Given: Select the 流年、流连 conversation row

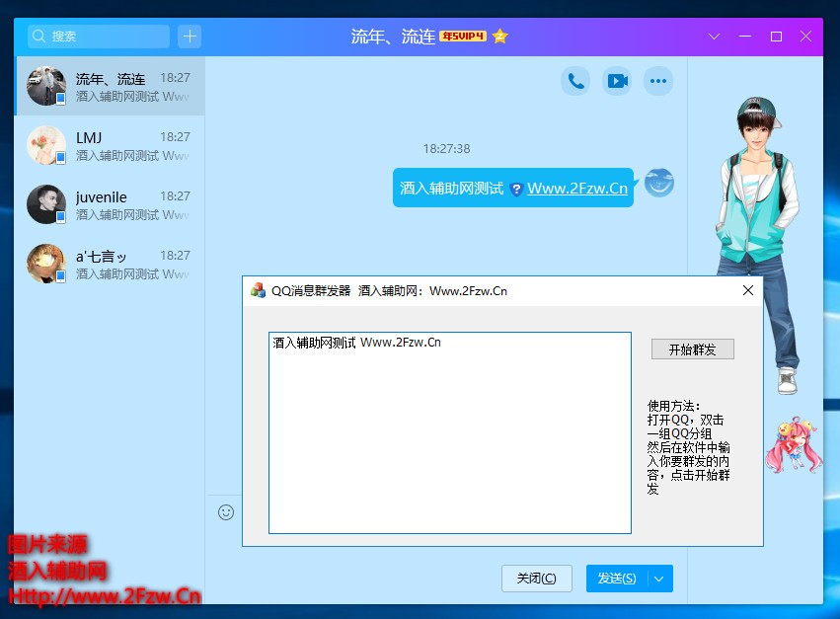Looking at the screenshot, I should coord(110,86).
